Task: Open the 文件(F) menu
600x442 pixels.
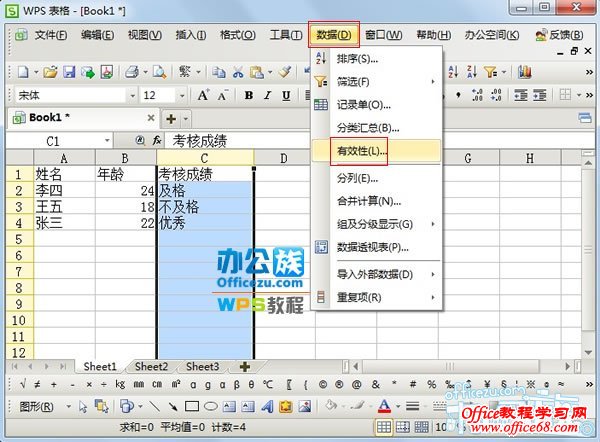Action: point(51,35)
